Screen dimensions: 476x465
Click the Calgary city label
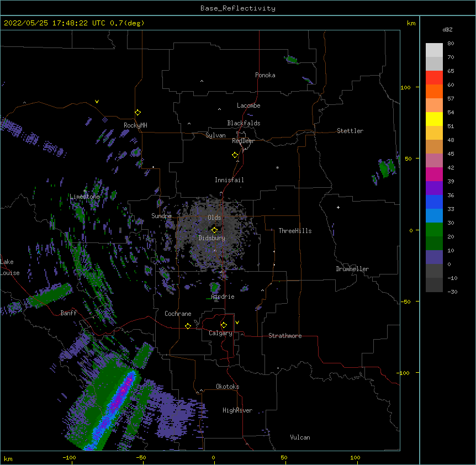(x=220, y=333)
